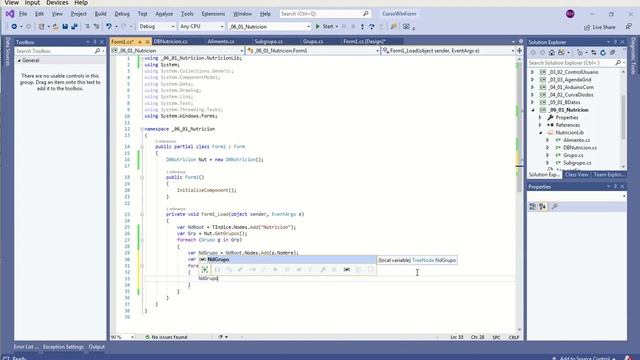Image resolution: width=640 pixels, height=360 pixels.
Task: Click the No issues found indicator
Action: click(x=166, y=337)
